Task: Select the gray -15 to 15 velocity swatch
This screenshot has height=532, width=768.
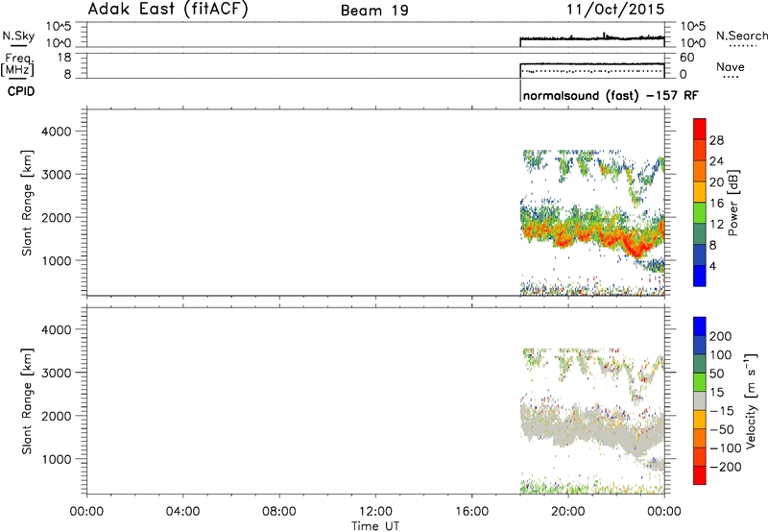Action: [700, 400]
